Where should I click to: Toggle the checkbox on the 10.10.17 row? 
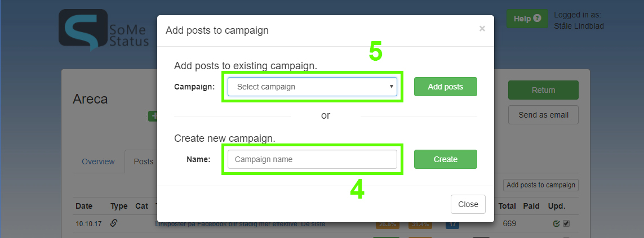click(566, 223)
